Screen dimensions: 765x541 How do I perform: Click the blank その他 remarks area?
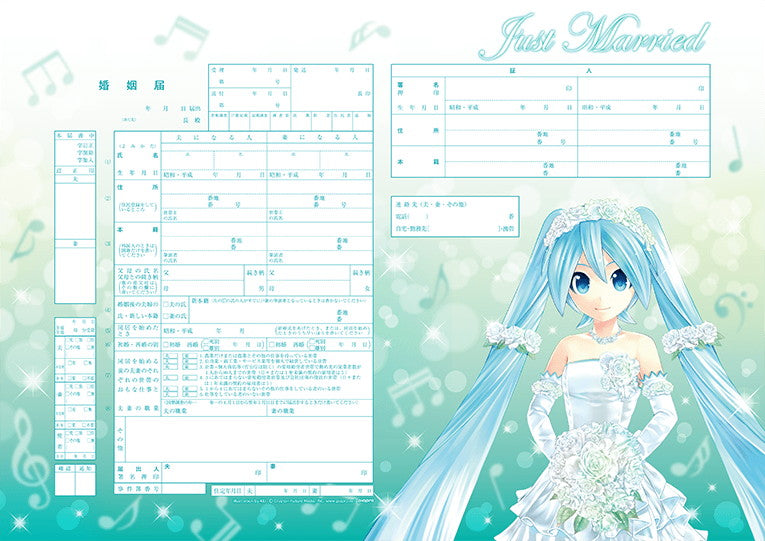[x=249, y=439]
